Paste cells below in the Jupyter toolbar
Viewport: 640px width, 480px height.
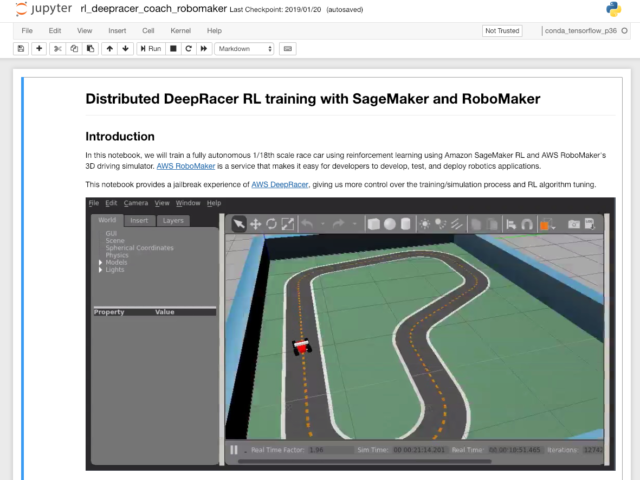click(90, 49)
